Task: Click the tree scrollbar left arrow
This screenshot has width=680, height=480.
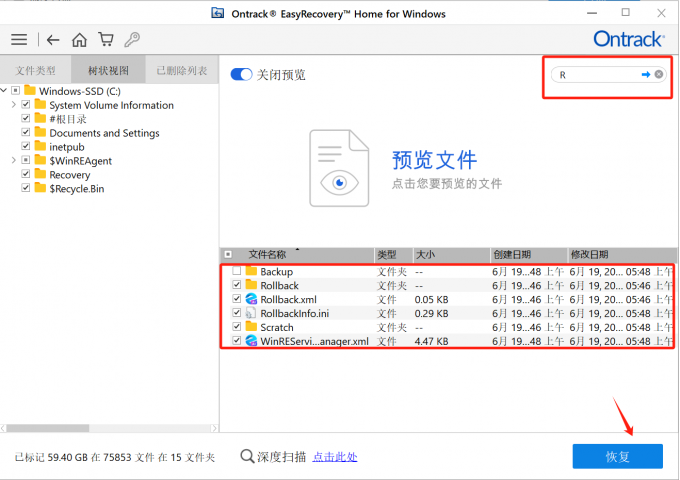Action: (3, 428)
